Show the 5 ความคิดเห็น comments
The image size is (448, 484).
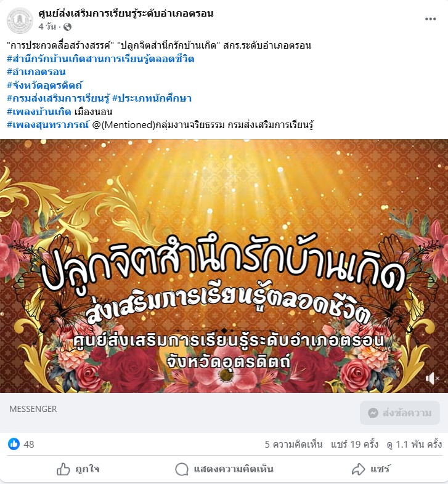click(x=293, y=445)
